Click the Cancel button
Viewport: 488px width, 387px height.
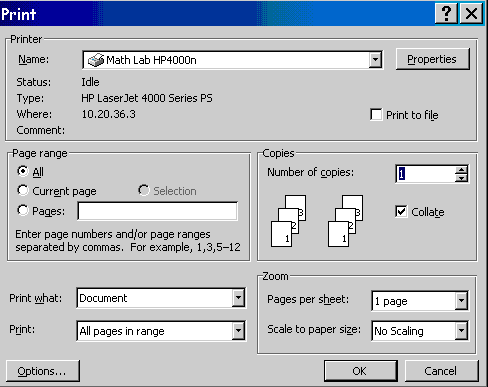pos(441,371)
